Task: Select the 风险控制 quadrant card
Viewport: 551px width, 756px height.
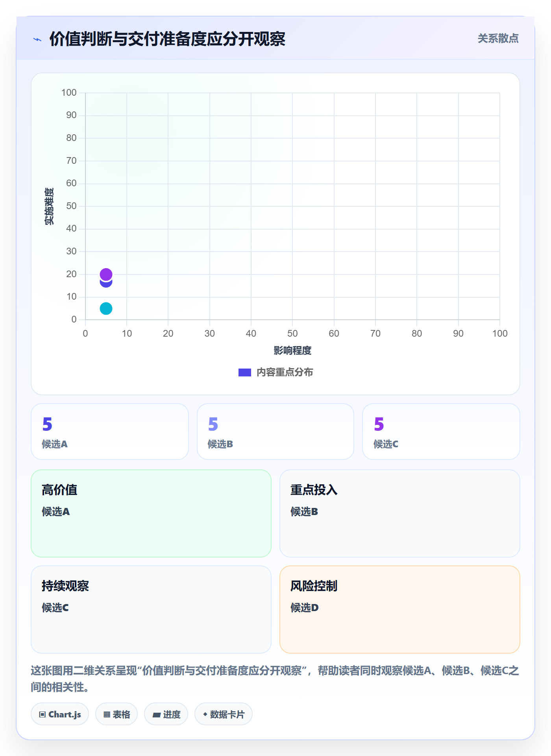Action: pyautogui.click(x=400, y=610)
